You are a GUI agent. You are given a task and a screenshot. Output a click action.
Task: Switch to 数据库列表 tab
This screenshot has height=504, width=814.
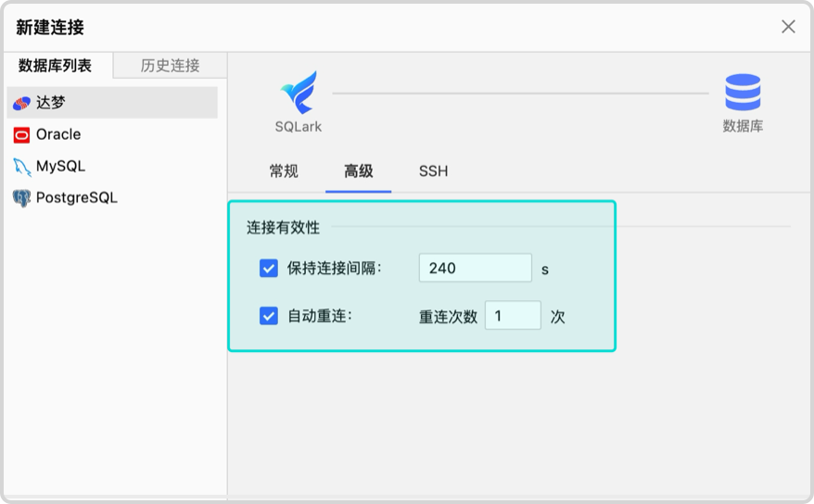point(55,66)
